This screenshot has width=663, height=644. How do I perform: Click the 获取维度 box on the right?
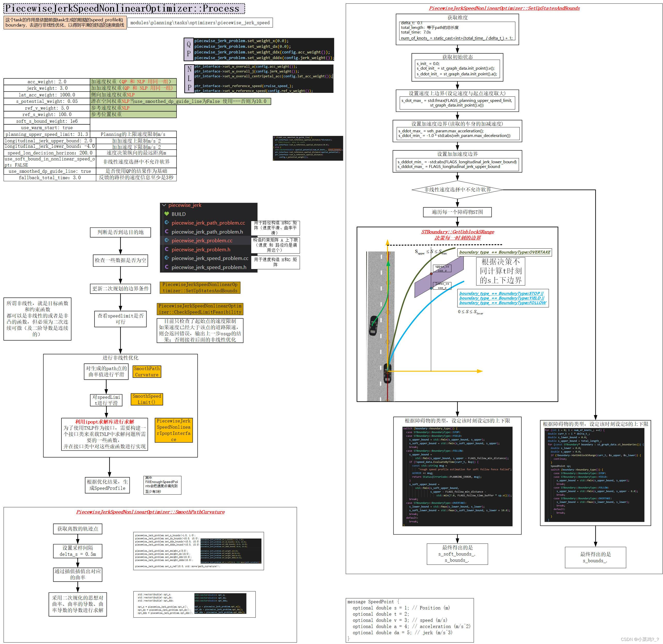tap(457, 29)
